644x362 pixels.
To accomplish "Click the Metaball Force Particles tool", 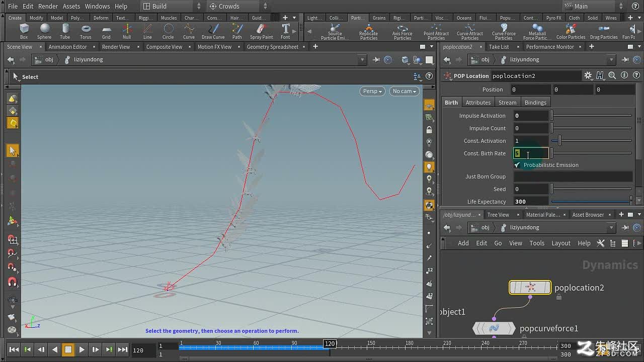I will click(x=537, y=32).
